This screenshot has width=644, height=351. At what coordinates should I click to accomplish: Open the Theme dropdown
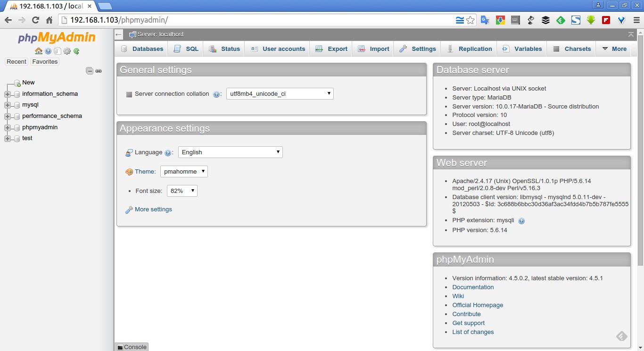point(184,171)
